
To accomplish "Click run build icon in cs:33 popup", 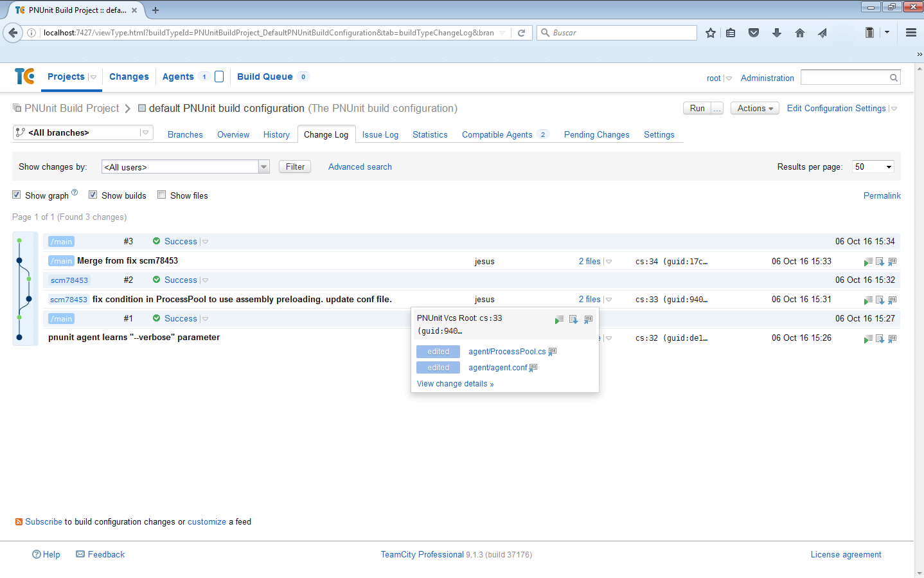I will tap(559, 320).
